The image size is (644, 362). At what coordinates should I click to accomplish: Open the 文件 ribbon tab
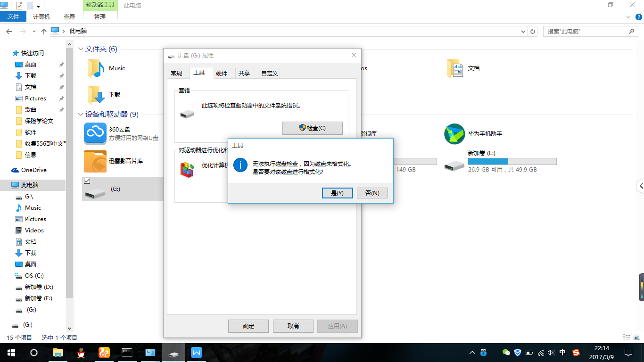(14, 16)
